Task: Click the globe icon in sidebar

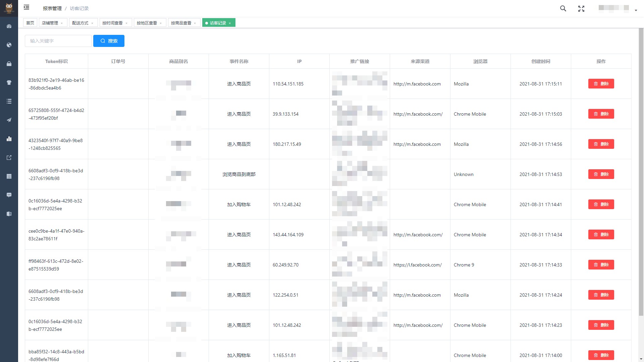Action: 9,45
